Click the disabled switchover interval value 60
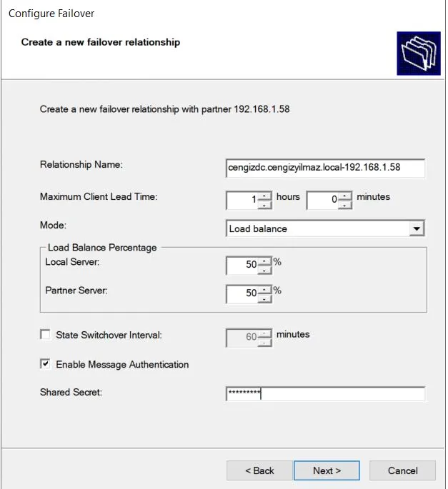448x489 pixels. [242, 338]
